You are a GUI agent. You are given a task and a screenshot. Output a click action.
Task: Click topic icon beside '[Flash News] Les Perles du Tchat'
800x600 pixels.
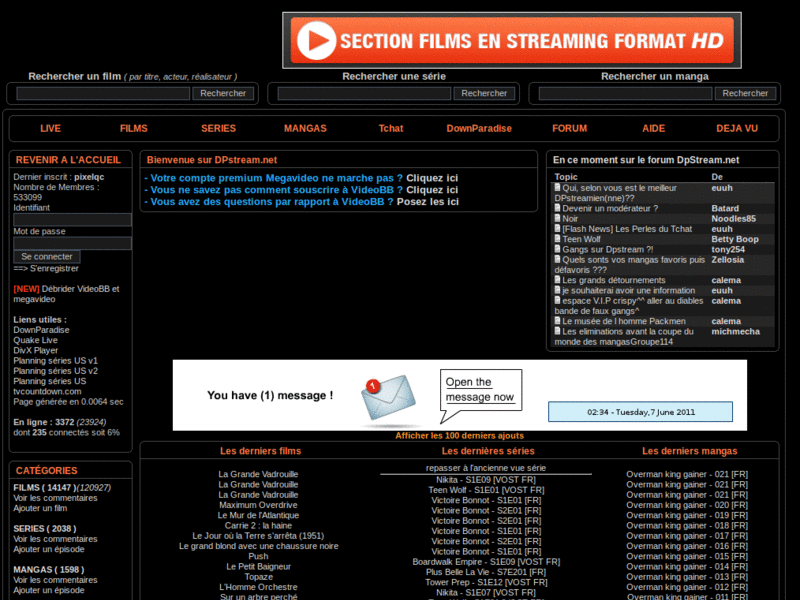click(x=558, y=228)
